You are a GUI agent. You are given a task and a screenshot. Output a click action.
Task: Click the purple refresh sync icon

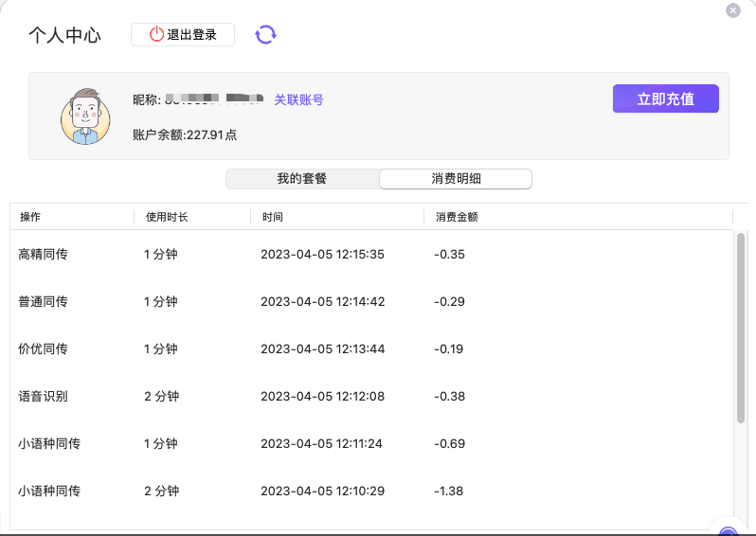point(265,35)
